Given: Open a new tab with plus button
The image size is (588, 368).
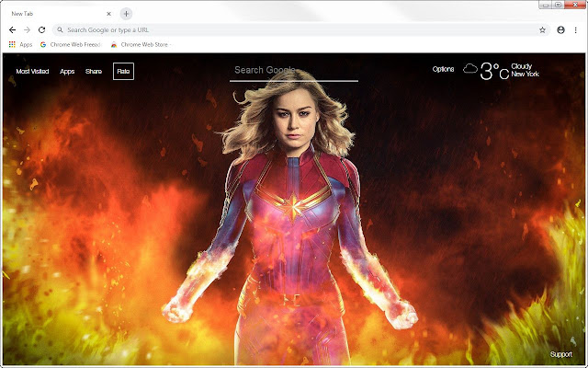Looking at the screenshot, I should point(126,14).
